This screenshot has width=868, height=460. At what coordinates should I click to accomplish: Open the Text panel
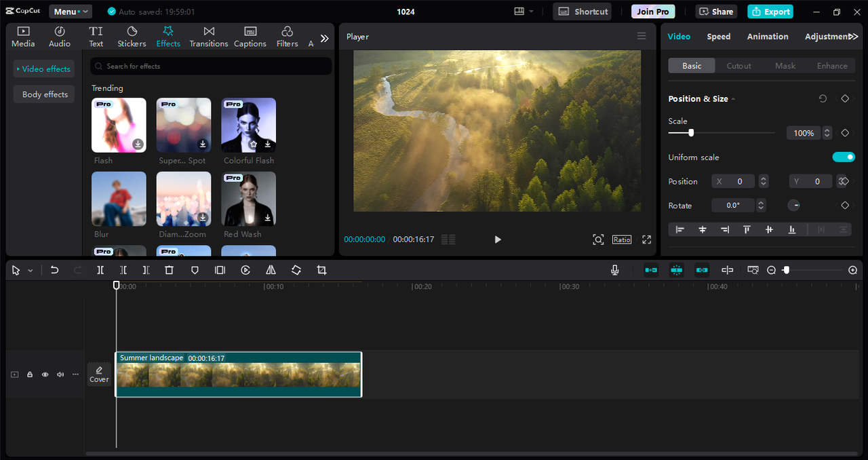[96, 37]
